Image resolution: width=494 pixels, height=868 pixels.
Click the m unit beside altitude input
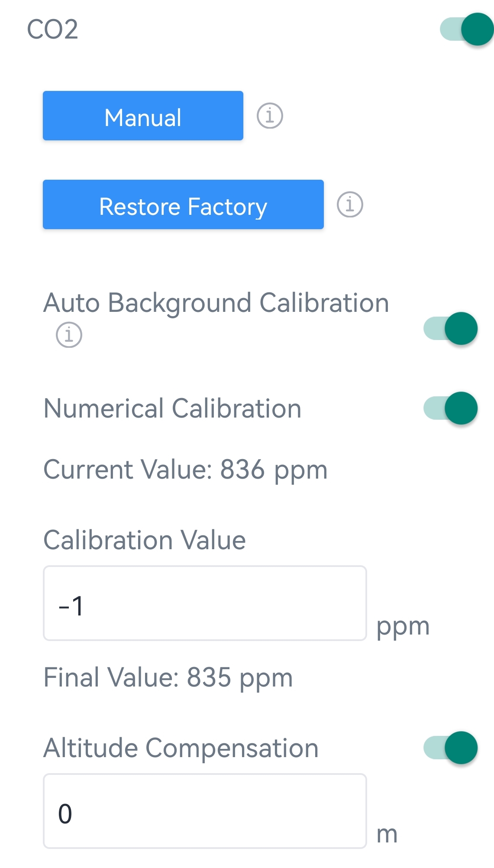[x=387, y=834]
